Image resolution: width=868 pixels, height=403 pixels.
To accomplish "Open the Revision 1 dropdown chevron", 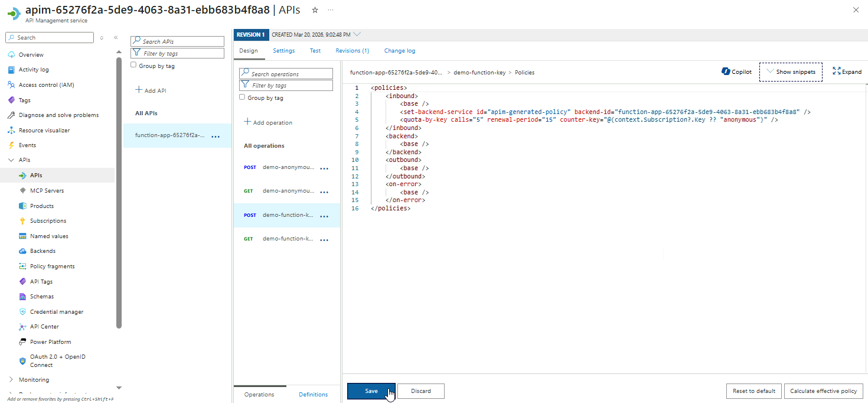I will pos(357,34).
